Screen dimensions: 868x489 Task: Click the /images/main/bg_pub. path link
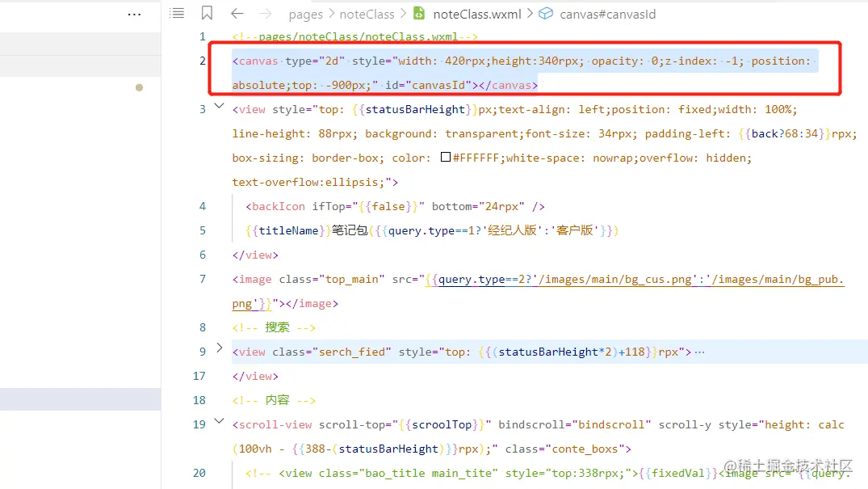[x=778, y=280]
